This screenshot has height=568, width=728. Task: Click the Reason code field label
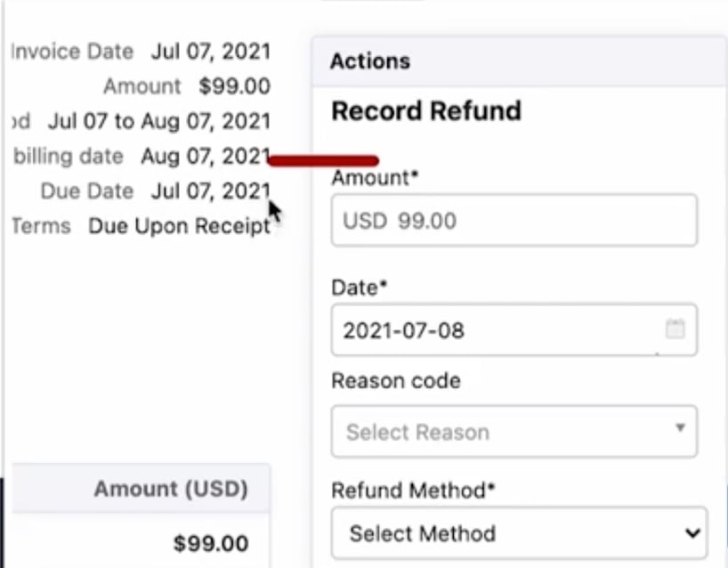tap(395, 381)
